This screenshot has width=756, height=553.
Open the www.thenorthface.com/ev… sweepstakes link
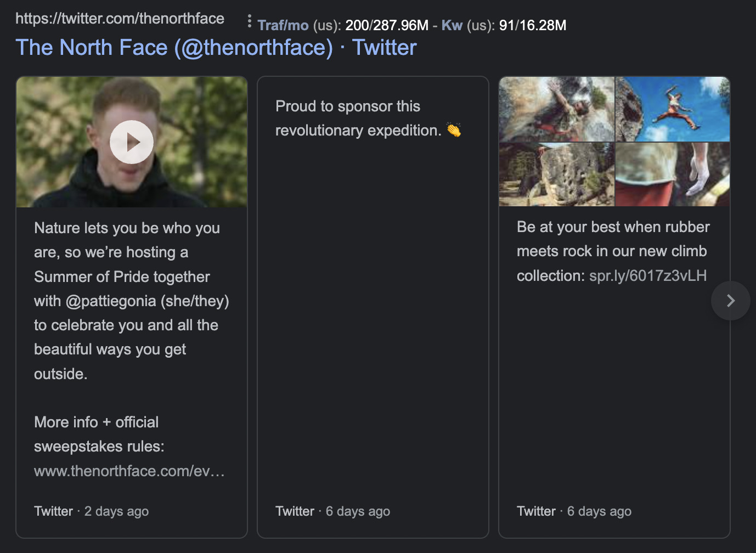[x=129, y=471]
